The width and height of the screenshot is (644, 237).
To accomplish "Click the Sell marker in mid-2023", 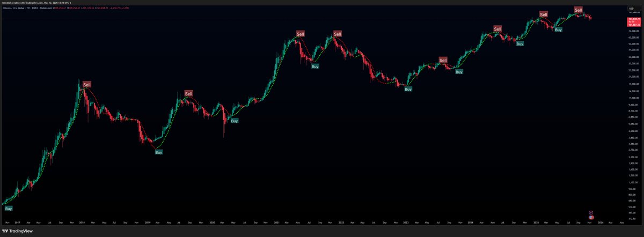I will click(443, 60).
